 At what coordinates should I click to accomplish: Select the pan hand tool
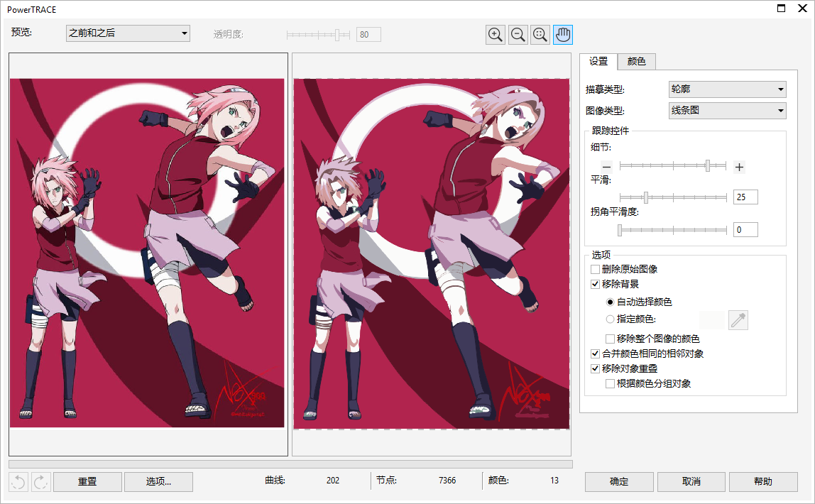pyautogui.click(x=563, y=35)
